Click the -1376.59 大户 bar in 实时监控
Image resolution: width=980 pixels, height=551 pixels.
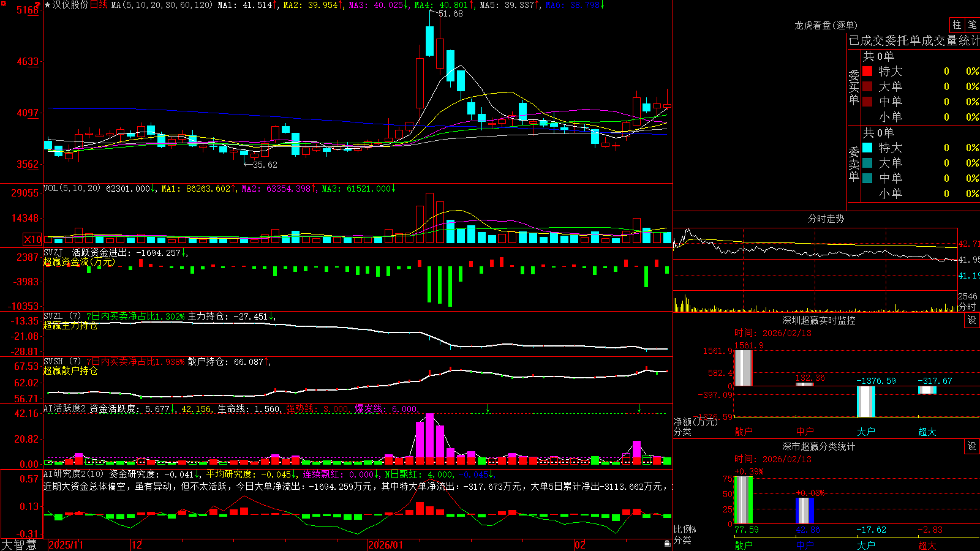pos(866,402)
